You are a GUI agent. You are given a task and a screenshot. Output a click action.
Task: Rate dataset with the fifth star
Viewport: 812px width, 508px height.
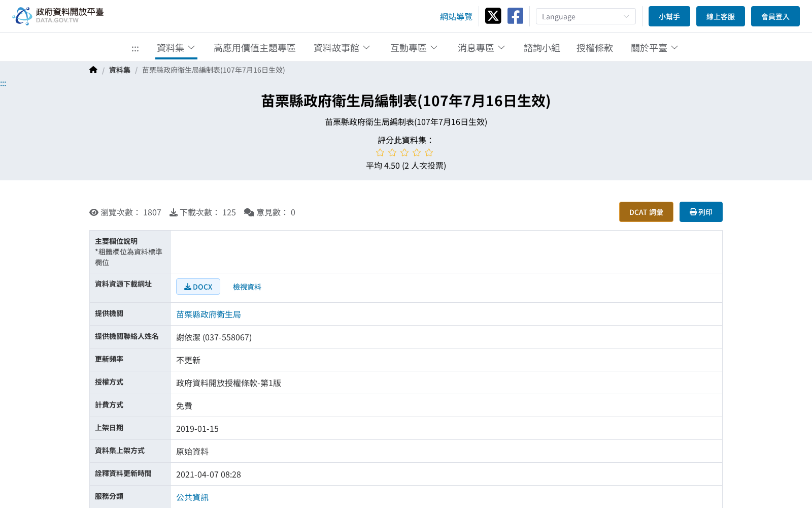429,152
